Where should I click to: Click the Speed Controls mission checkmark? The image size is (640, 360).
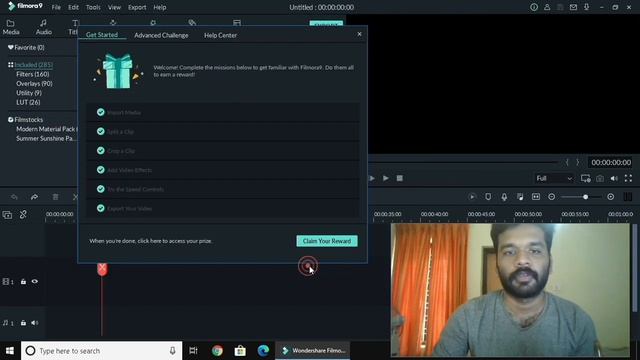[100, 189]
